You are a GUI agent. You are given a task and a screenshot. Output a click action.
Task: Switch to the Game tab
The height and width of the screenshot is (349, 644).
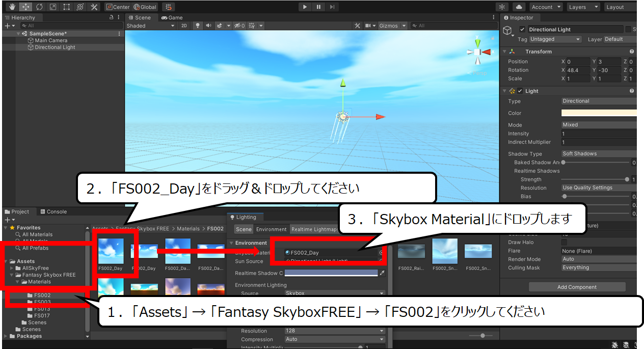(172, 17)
